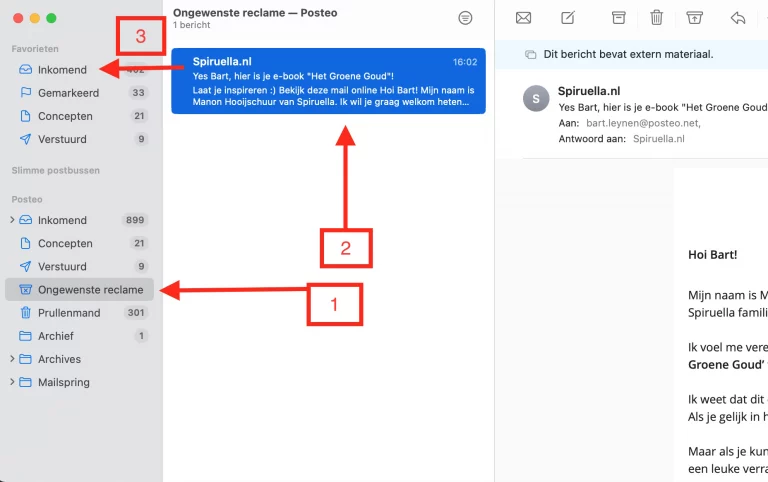Click the Posteo account section header
The height and width of the screenshot is (482, 768).
(x=27, y=199)
